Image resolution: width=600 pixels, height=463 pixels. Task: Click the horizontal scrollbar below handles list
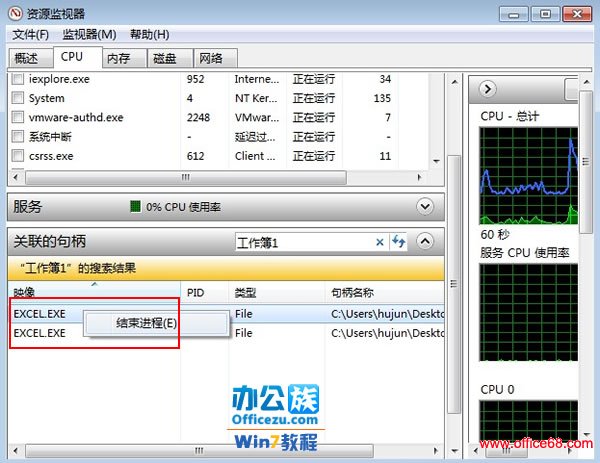pyautogui.click(x=199, y=450)
